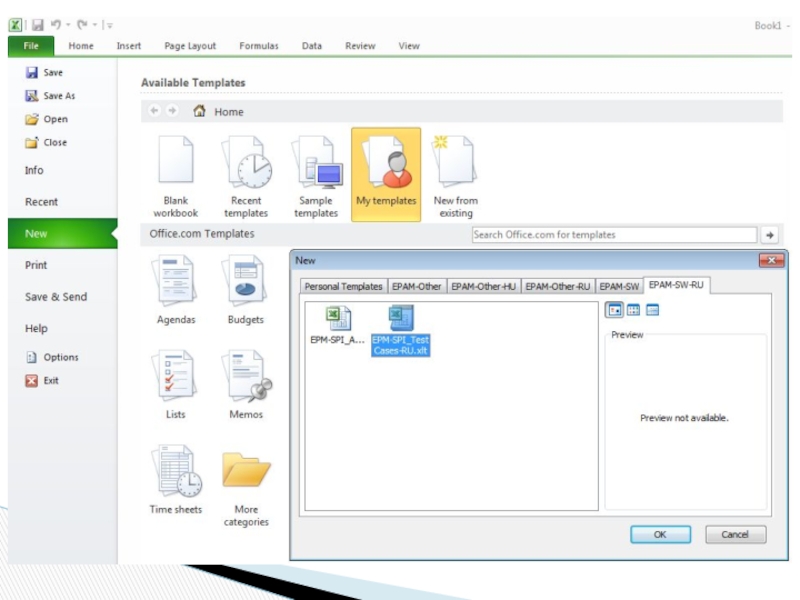The height and width of the screenshot is (600, 800).
Task: Click the undo arrow in title bar
Action: [57, 25]
